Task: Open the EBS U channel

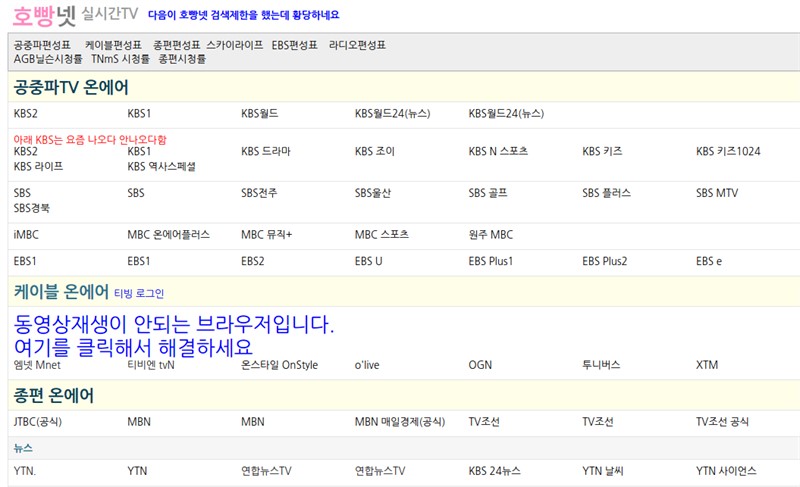Action: (x=368, y=261)
